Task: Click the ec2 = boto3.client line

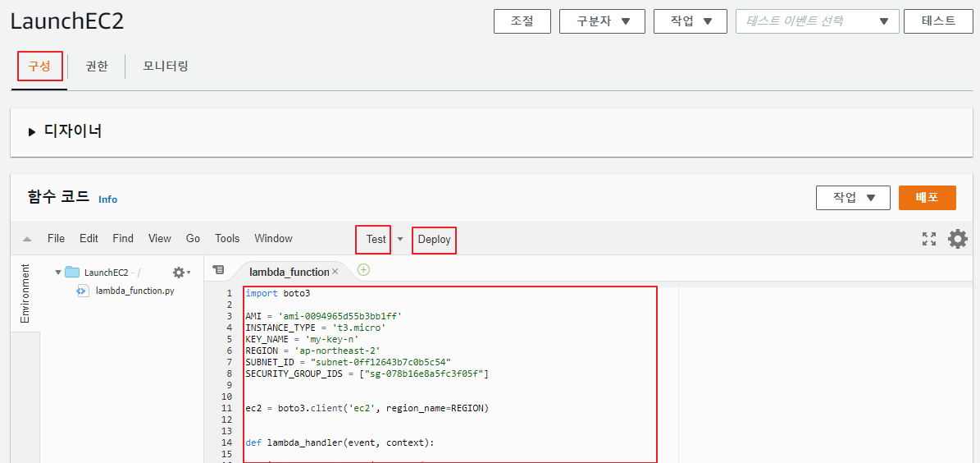Action: click(367, 409)
